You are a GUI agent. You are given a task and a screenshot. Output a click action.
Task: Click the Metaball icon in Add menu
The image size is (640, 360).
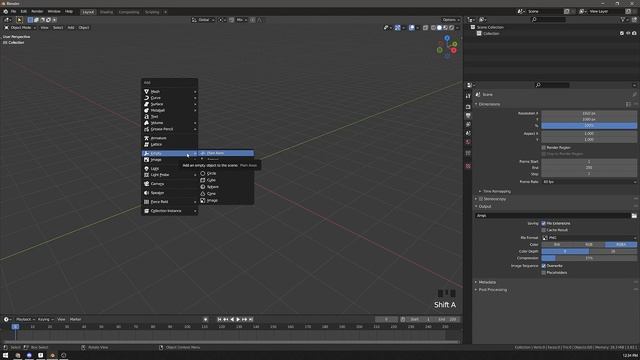(x=146, y=110)
